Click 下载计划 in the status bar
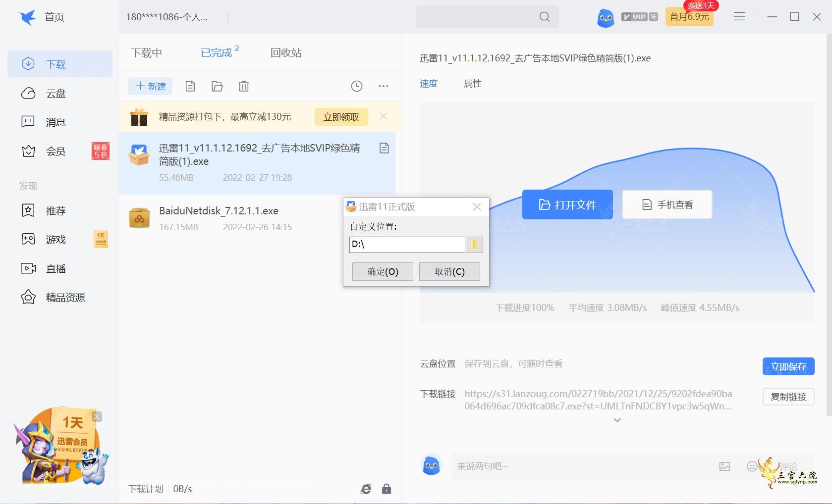This screenshot has width=832, height=504. tap(146, 489)
